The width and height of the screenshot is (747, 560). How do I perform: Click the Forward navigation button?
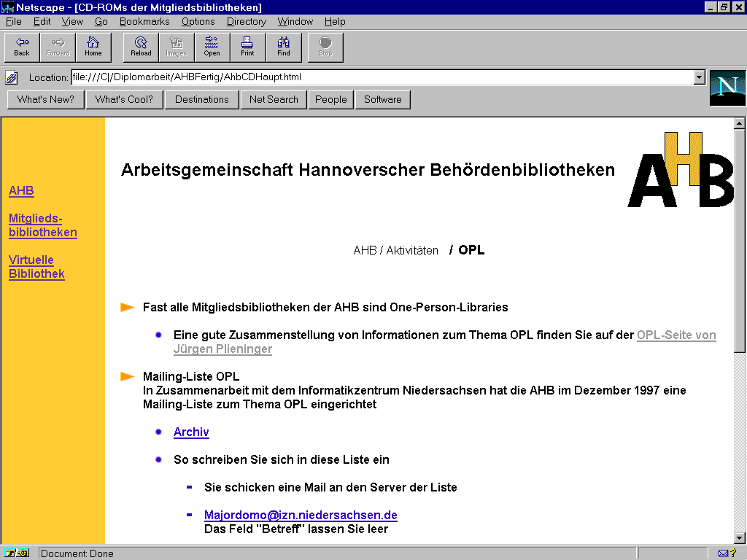click(58, 47)
